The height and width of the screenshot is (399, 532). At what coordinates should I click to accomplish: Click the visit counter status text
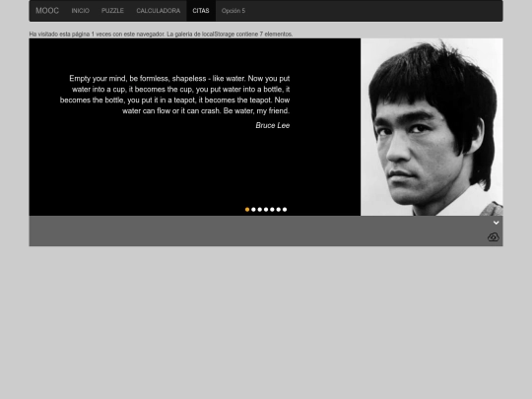pos(161,33)
